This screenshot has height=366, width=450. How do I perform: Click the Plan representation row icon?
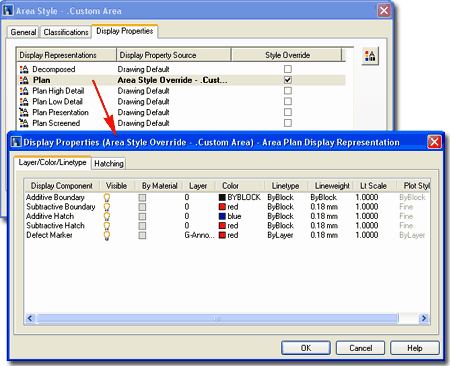[x=24, y=80]
